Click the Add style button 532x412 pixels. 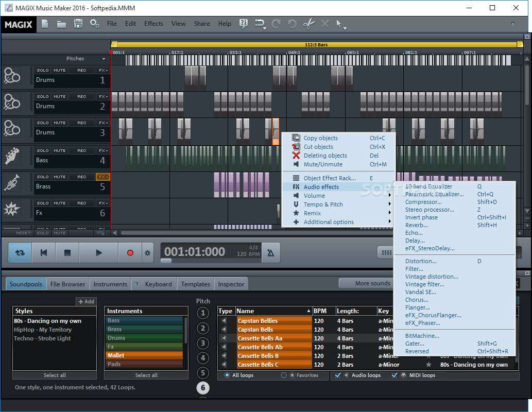click(x=86, y=301)
